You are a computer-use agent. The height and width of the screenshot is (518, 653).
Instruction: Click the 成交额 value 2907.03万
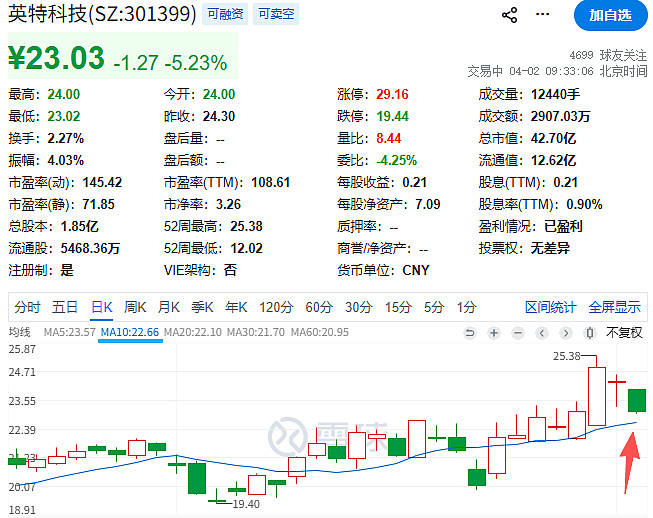coord(561,116)
